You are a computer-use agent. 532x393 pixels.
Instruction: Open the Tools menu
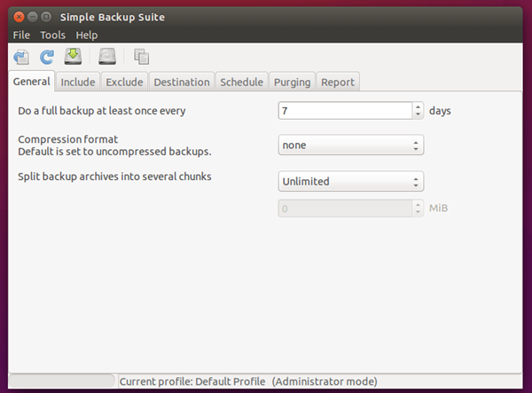(x=52, y=35)
